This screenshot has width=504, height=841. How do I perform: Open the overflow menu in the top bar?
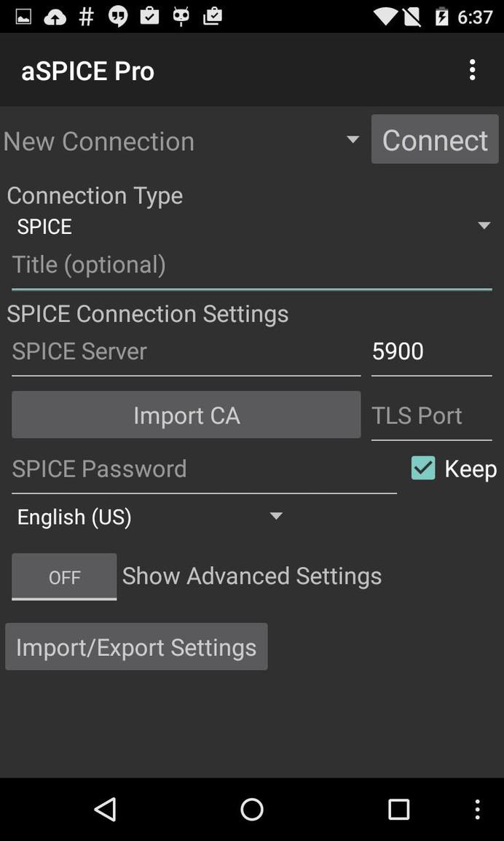[x=472, y=69]
